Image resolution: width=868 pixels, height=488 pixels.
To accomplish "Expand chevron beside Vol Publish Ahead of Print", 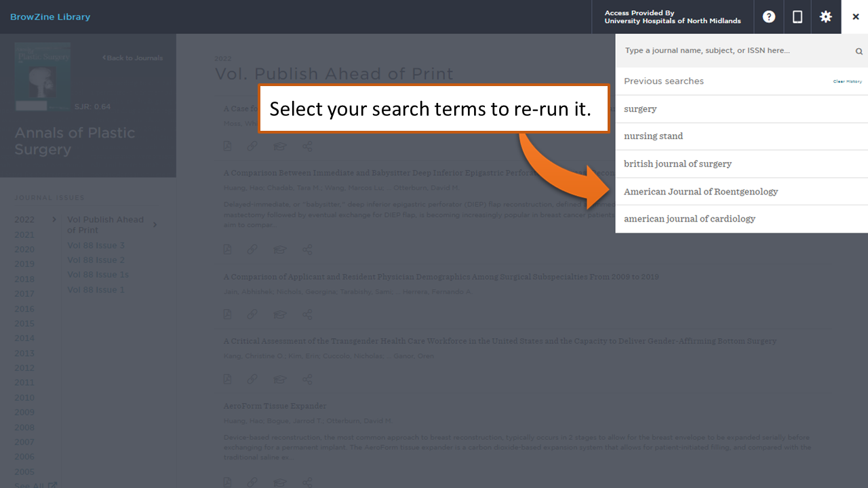I will (x=155, y=225).
